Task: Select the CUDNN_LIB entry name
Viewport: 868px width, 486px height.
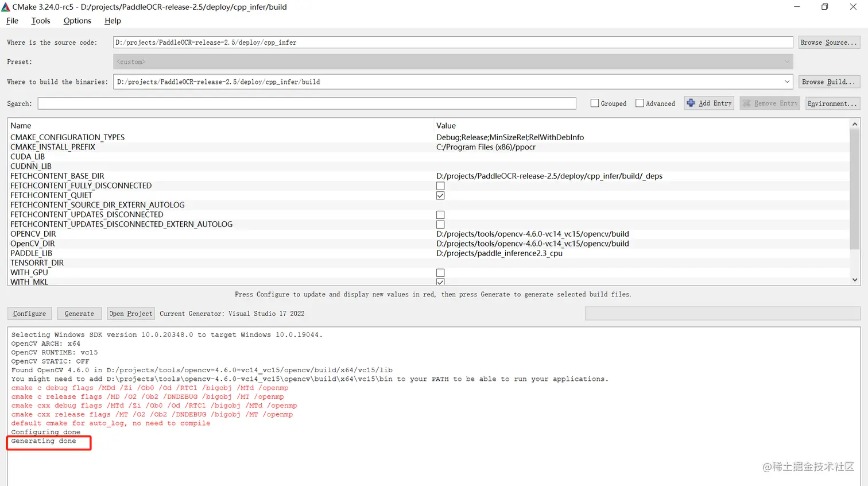Action: pyautogui.click(x=31, y=167)
